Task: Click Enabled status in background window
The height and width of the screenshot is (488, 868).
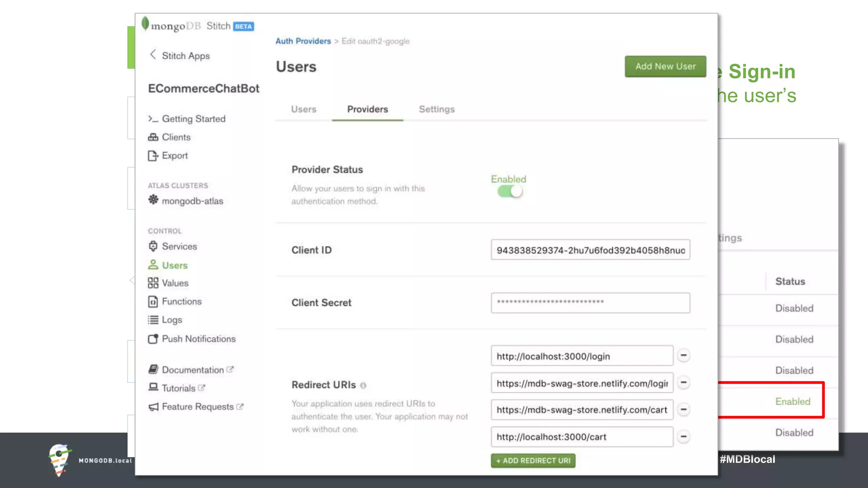Action: coord(793,401)
